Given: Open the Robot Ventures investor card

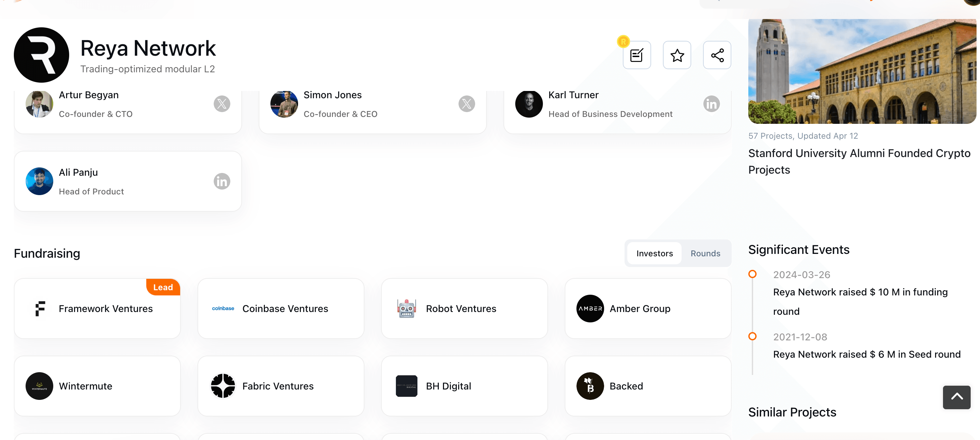Looking at the screenshot, I should tap(464, 308).
